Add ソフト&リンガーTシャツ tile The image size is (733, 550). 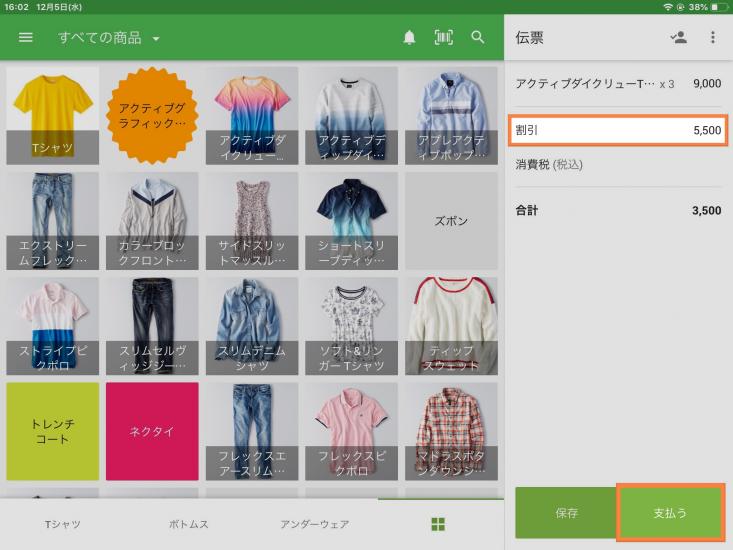coord(351,326)
